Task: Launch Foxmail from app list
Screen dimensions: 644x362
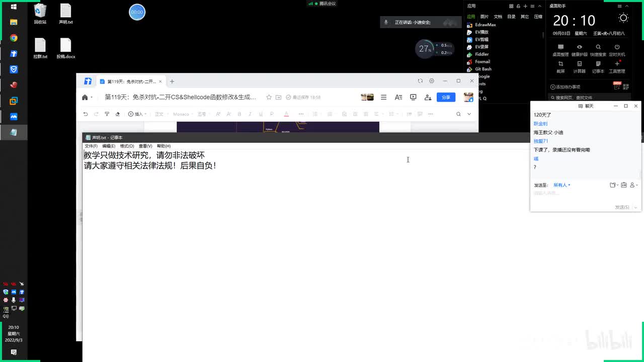Action: [x=478, y=61]
